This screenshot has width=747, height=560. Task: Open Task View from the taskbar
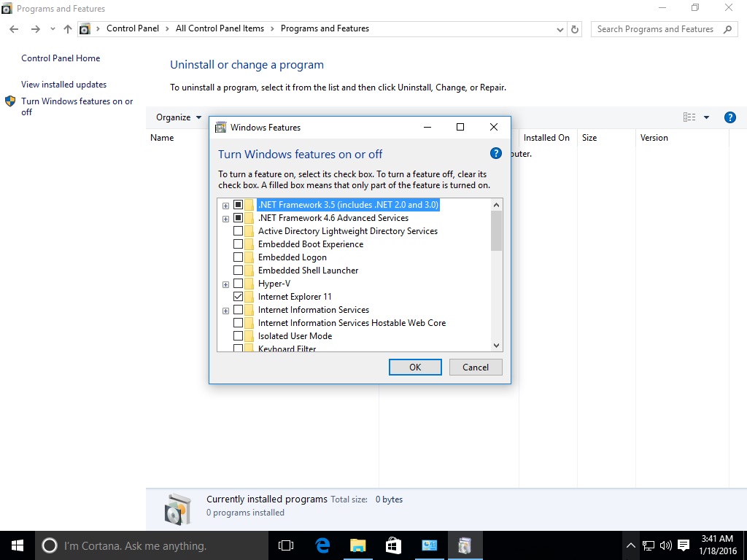(286, 545)
